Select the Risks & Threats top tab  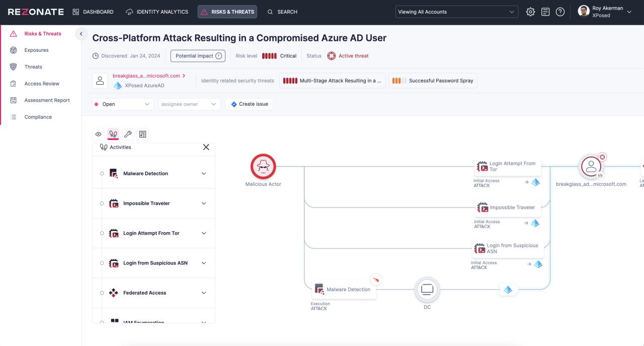pyautogui.click(x=227, y=12)
